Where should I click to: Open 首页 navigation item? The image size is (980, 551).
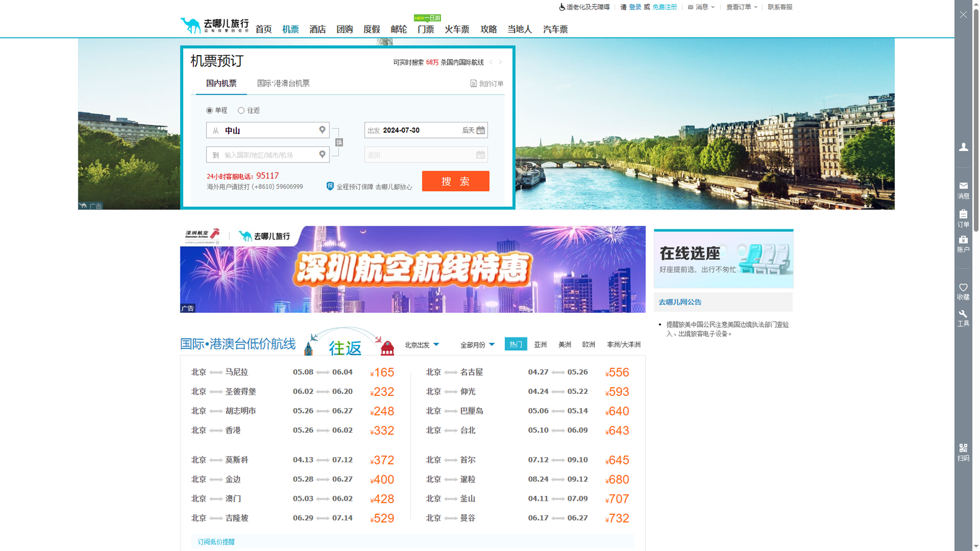263,29
